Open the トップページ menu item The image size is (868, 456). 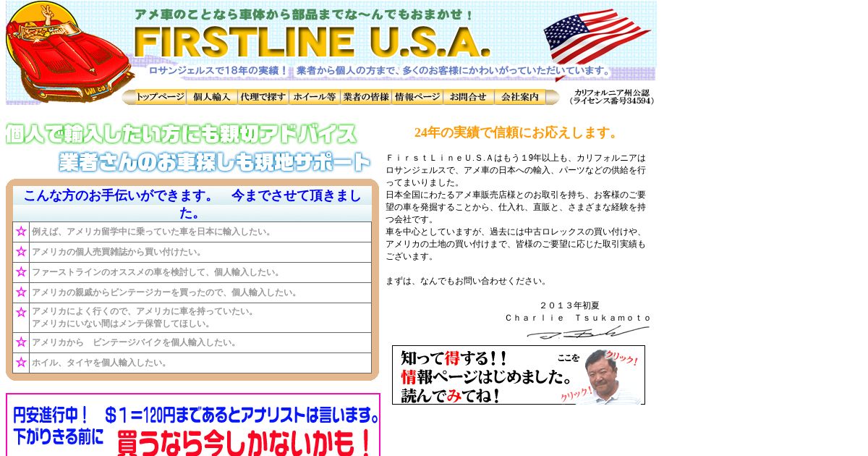point(160,97)
